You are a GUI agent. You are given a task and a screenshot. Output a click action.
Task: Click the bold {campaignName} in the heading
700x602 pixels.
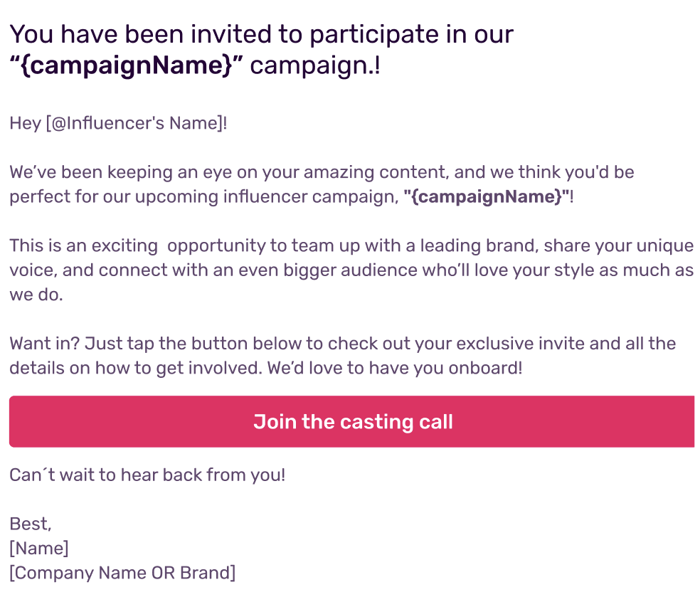pyautogui.click(x=127, y=65)
